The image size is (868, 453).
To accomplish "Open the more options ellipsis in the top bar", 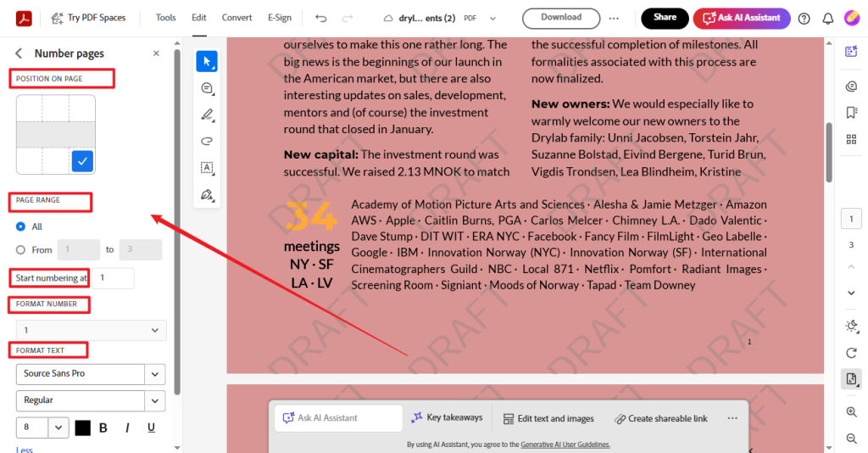I will (x=614, y=19).
